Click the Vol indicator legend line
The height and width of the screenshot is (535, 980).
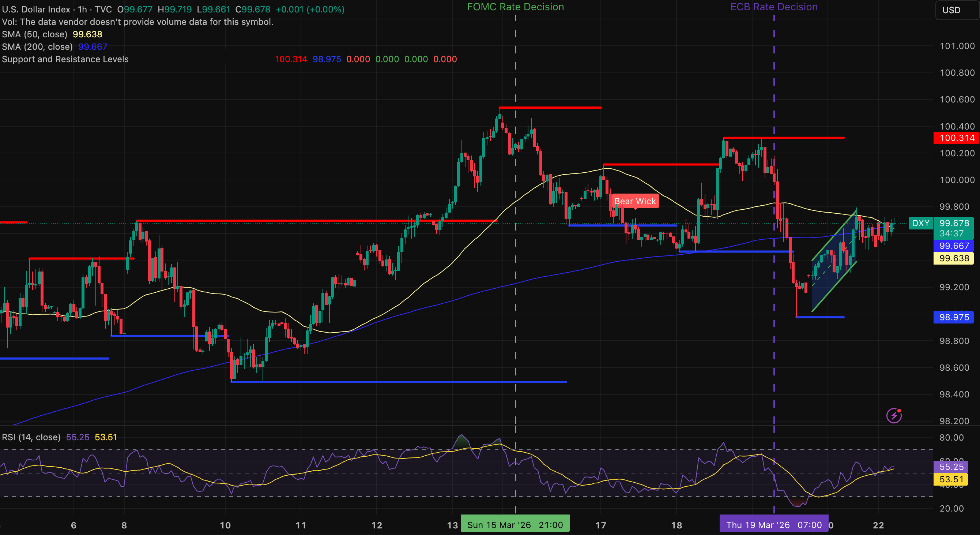[x=137, y=22]
